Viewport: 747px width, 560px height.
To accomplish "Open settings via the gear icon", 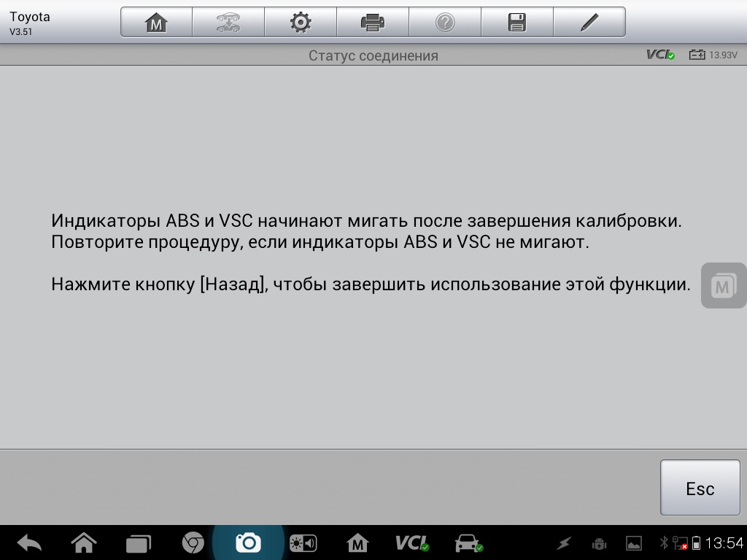I will pos(301,23).
